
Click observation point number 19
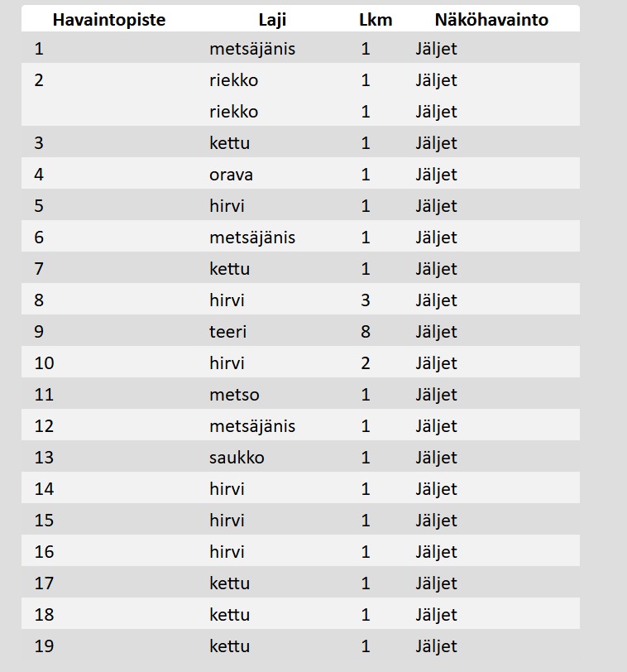coord(44,646)
